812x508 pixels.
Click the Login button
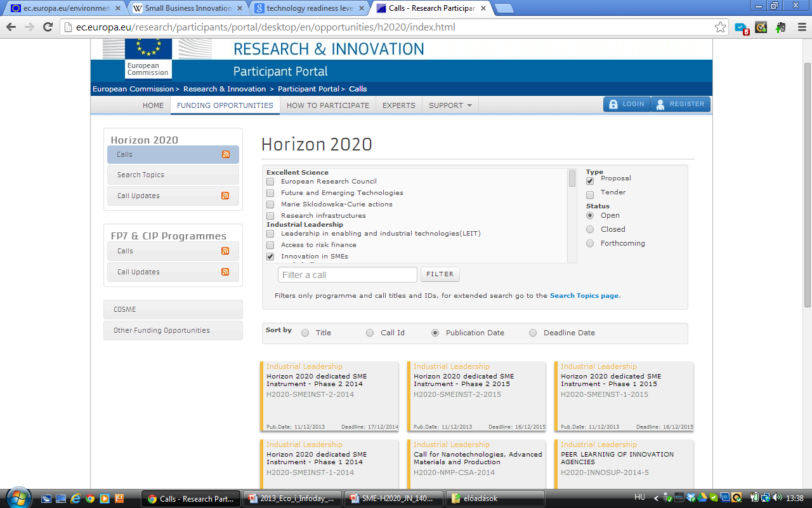point(627,104)
